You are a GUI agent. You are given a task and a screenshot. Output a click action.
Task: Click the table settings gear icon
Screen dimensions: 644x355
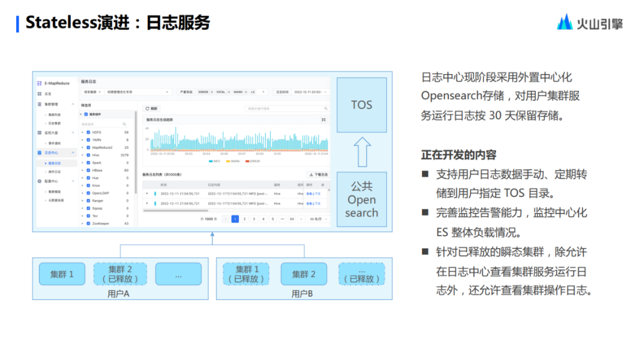(323, 185)
